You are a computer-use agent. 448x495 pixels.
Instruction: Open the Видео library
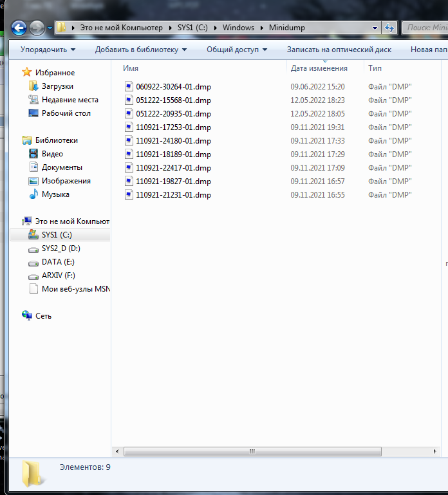pyautogui.click(x=52, y=154)
